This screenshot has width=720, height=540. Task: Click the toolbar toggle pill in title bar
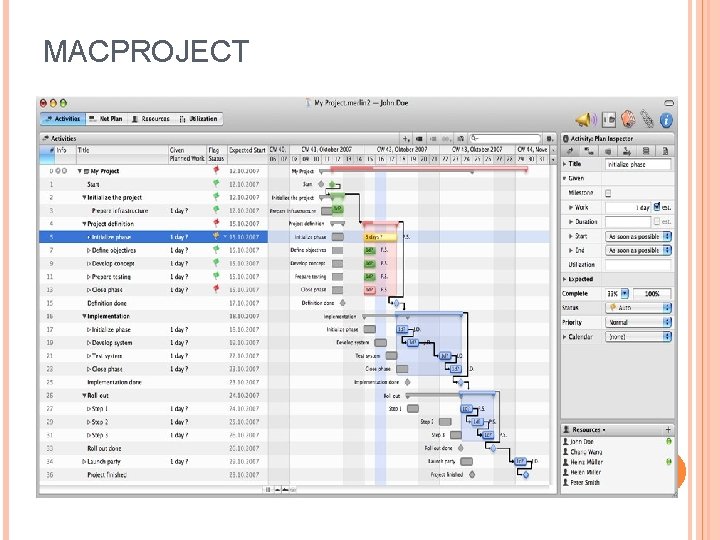click(669, 103)
